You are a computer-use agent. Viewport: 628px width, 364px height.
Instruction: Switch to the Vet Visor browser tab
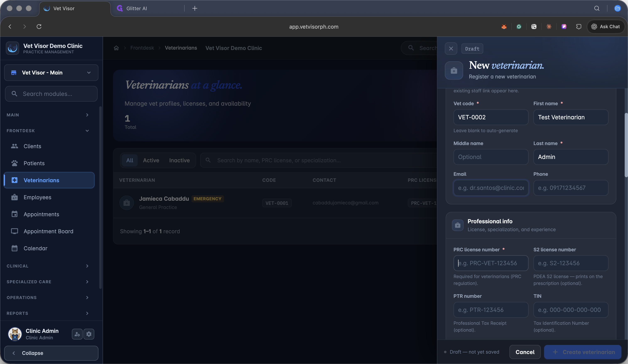click(x=75, y=9)
